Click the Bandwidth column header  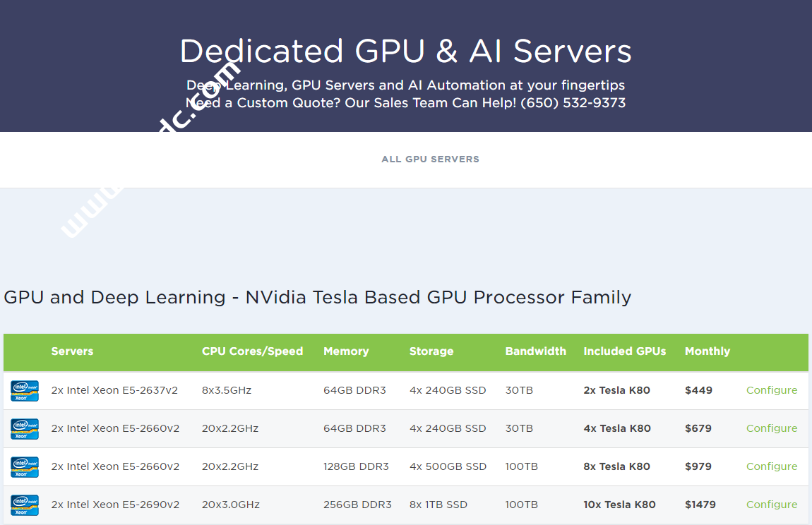pos(535,351)
